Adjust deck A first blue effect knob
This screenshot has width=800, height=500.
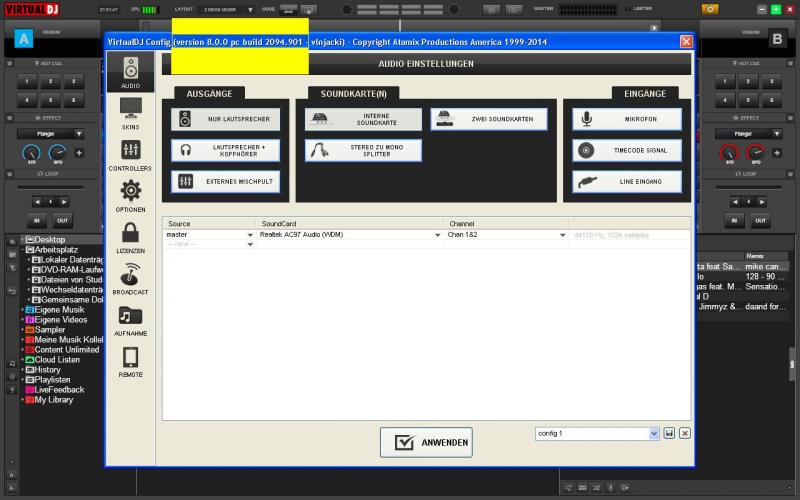tap(32, 153)
